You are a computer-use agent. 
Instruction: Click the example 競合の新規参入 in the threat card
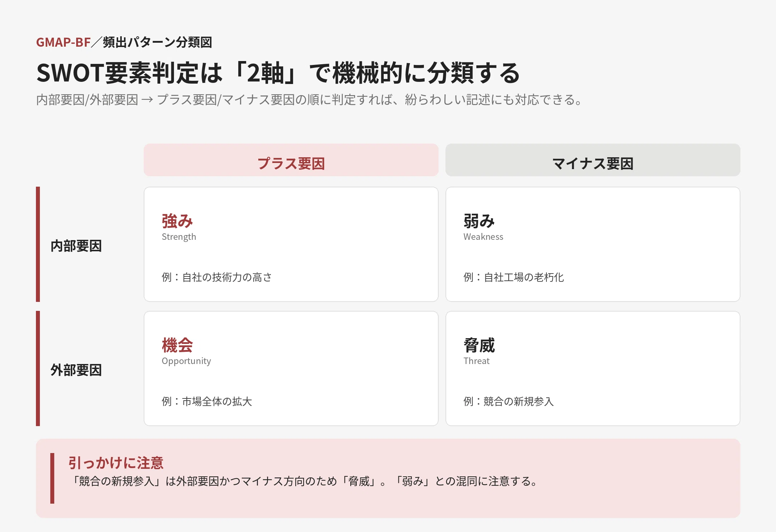(509, 401)
